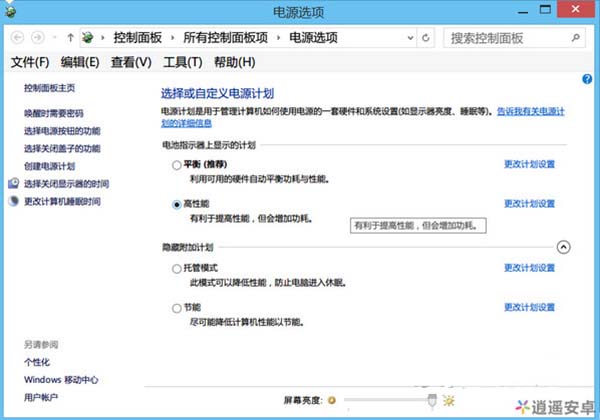
Task: Expand the chevron before 控制面板 breadcrumb
Action: coord(103,37)
